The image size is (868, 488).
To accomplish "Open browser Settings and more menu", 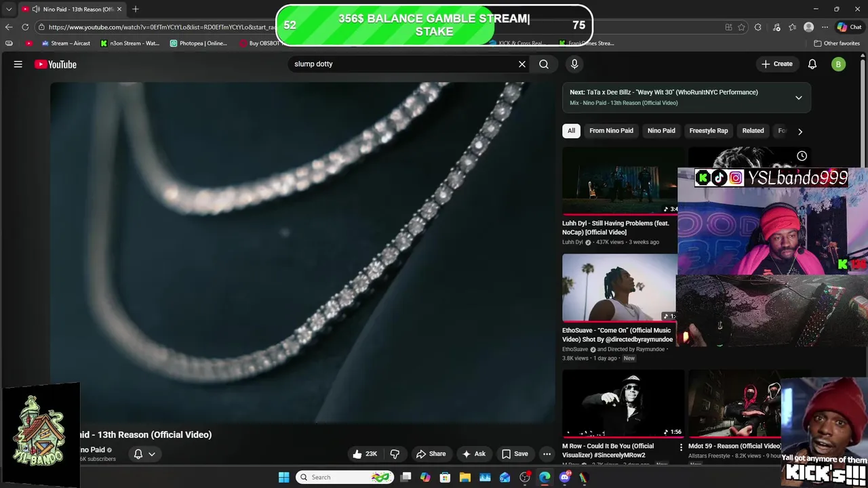I will (825, 27).
